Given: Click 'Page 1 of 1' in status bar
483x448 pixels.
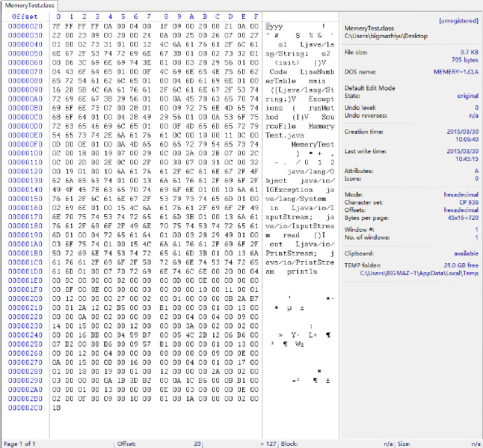Looking at the screenshot, I should 20,444.
